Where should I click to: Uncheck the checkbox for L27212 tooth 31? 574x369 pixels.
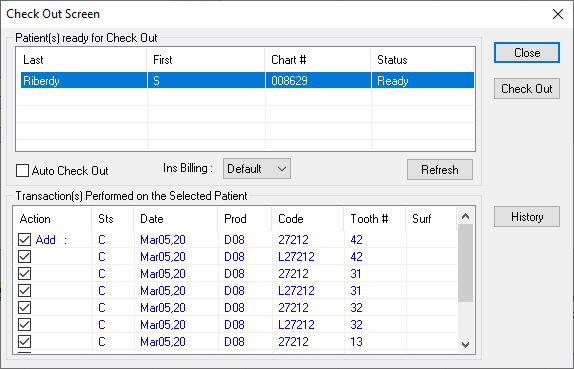(x=25, y=291)
